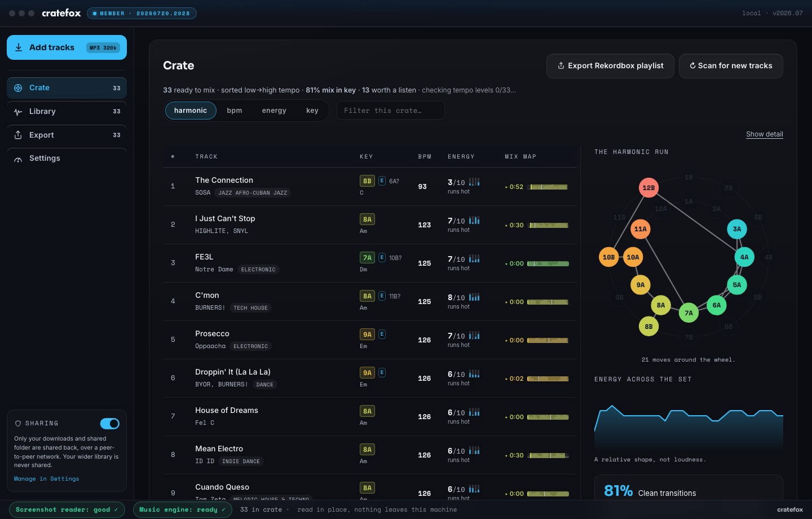This screenshot has width=812, height=519.
Task: Toggle the Sharing switch off
Action: click(x=110, y=424)
